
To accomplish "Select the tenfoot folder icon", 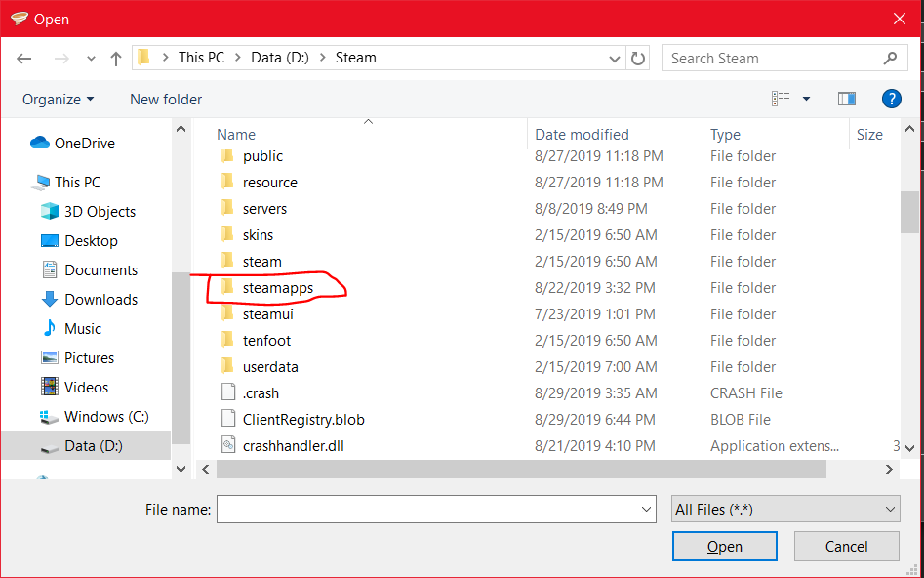I will pyautogui.click(x=227, y=341).
